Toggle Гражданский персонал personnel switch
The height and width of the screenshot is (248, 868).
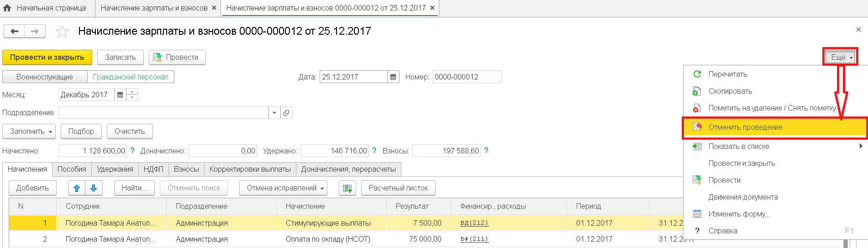pyautogui.click(x=131, y=77)
